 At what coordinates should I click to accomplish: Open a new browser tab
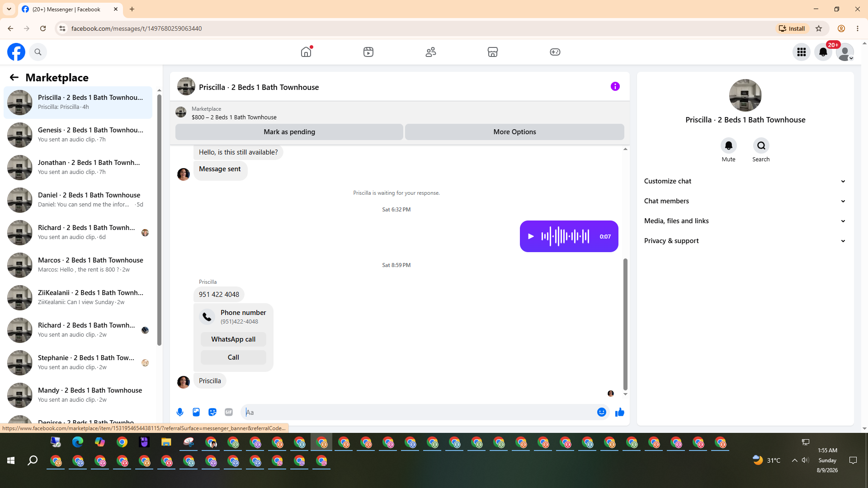(x=132, y=9)
